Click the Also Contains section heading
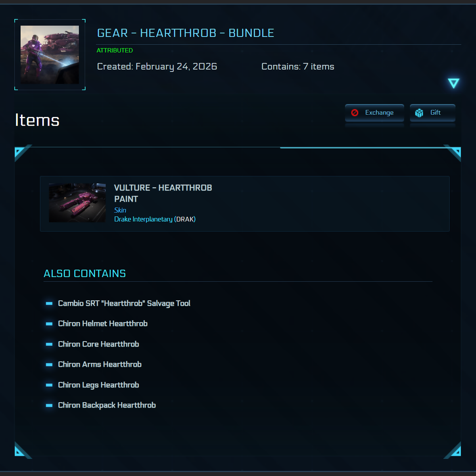 (x=84, y=273)
